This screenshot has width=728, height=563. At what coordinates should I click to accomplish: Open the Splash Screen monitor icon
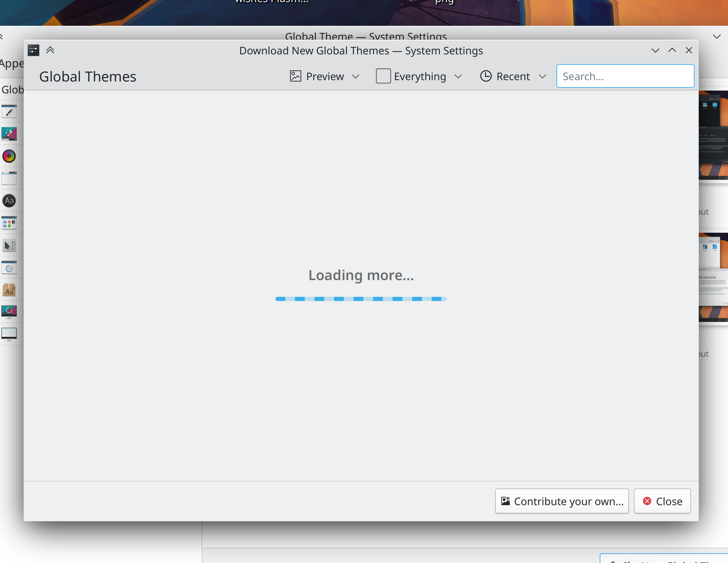9,311
